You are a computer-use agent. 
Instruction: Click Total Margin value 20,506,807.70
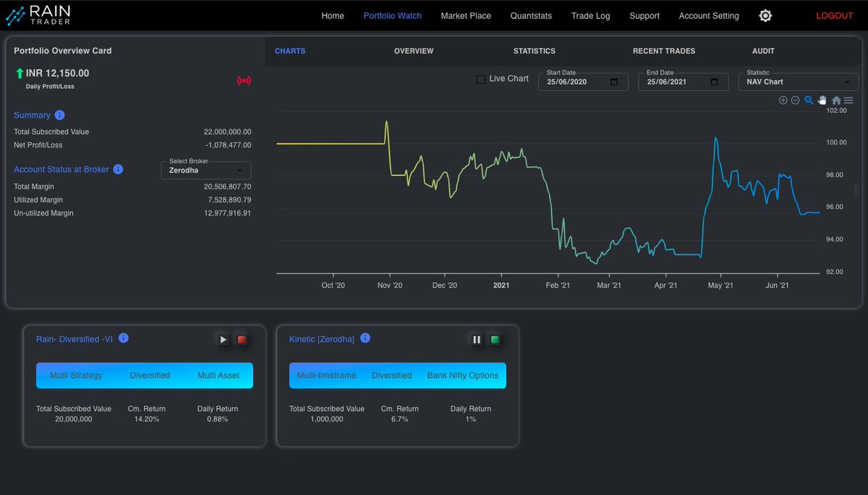[227, 186]
